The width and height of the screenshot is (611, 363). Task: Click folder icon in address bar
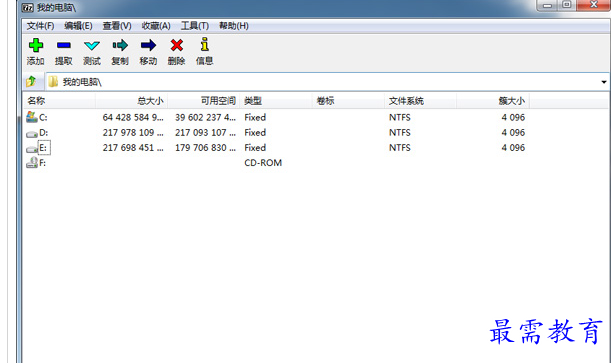pyautogui.click(x=53, y=81)
